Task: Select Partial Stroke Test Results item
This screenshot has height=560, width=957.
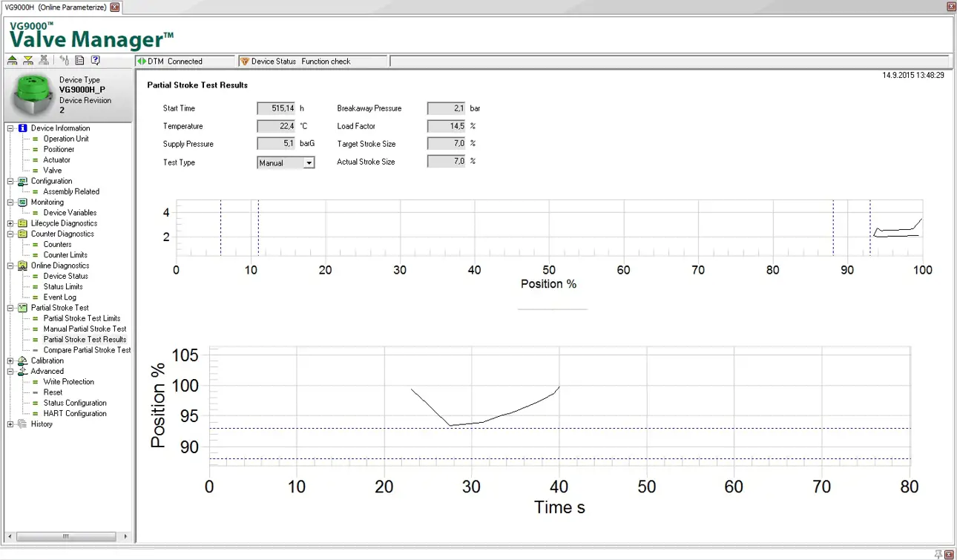Action: click(x=85, y=340)
